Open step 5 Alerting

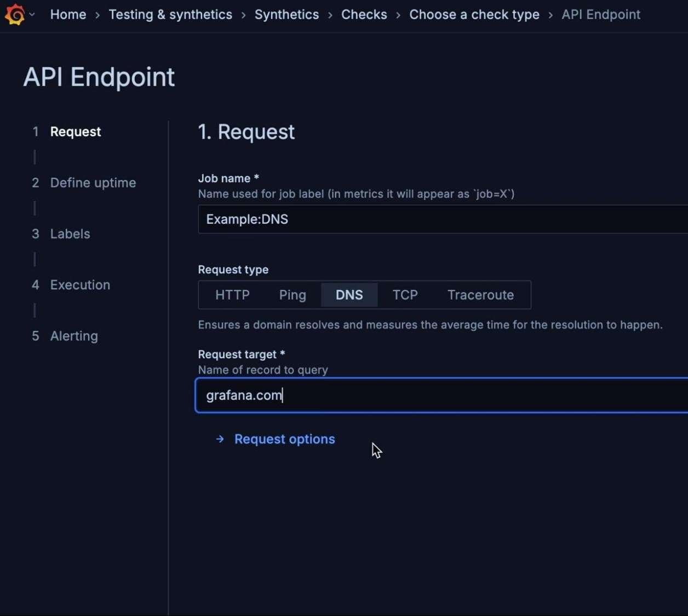tap(74, 336)
